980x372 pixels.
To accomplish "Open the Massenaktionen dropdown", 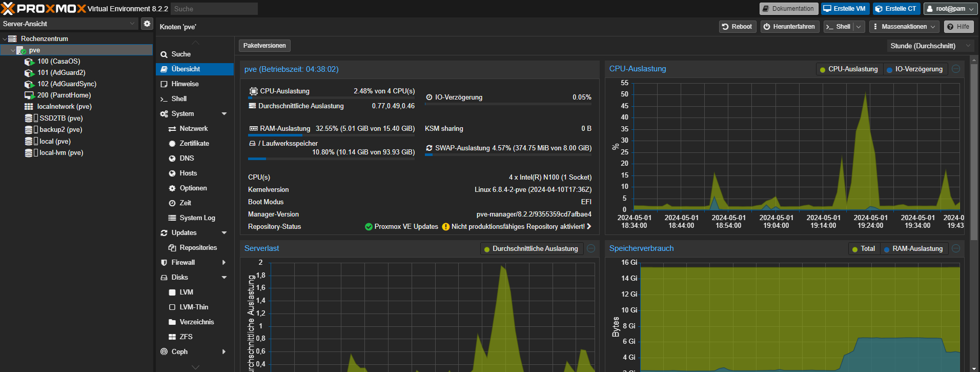I will coord(904,27).
